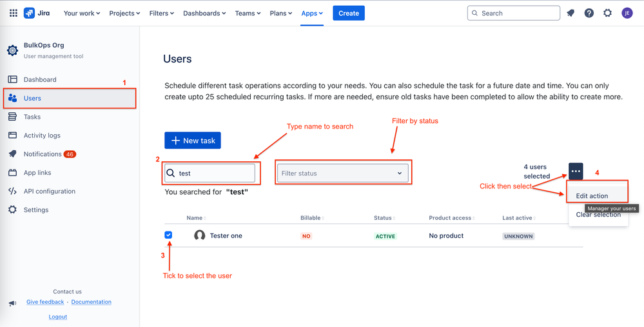Expand the Dashboards menu
This screenshot has width=644, height=327.
pos(204,13)
